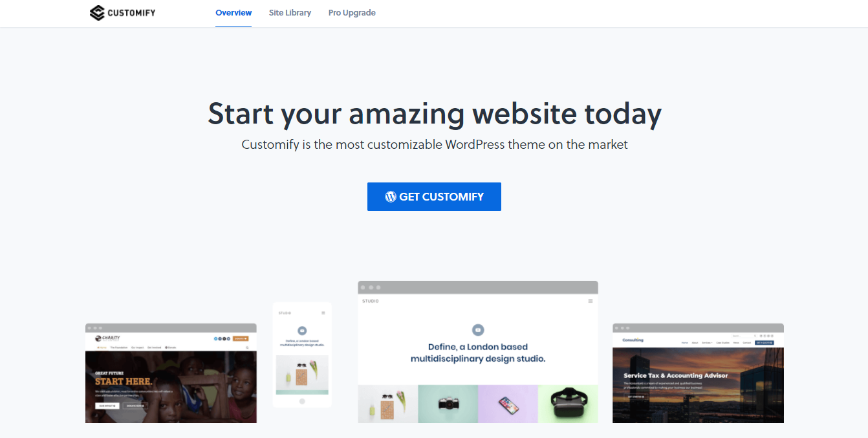Open the hamburger menu in Studio mobile preview
Viewport: 868px width, 438px height.
click(x=323, y=313)
